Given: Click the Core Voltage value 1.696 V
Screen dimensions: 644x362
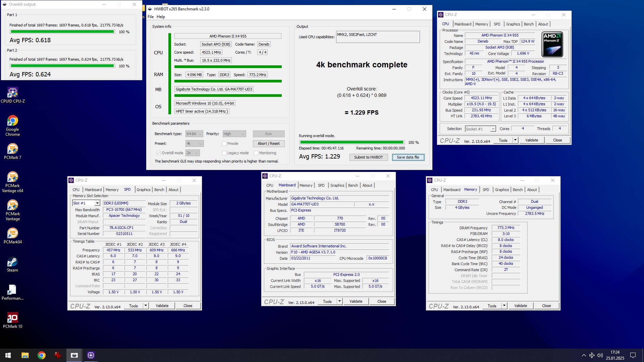Looking at the screenshot, I should 523,54.
